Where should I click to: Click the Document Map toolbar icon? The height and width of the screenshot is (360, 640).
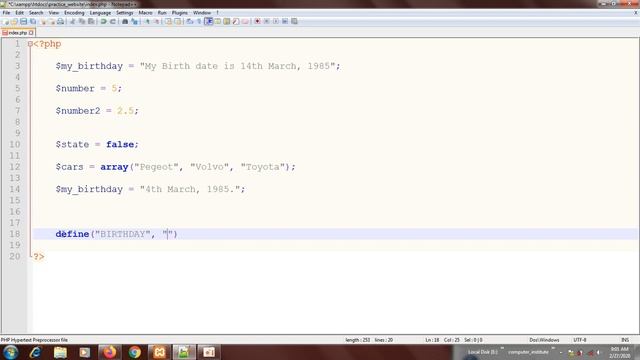(x=227, y=21)
